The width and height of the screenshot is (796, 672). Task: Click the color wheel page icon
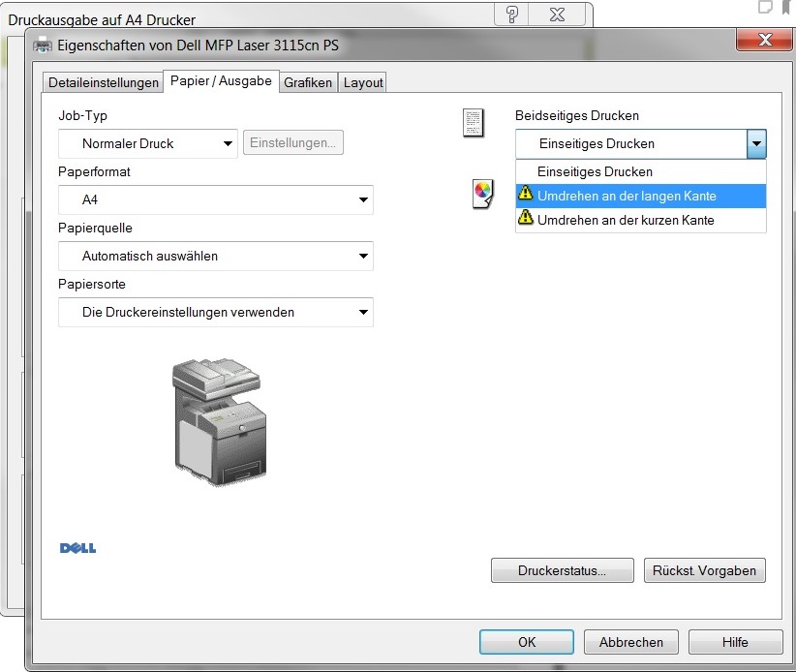click(x=482, y=194)
